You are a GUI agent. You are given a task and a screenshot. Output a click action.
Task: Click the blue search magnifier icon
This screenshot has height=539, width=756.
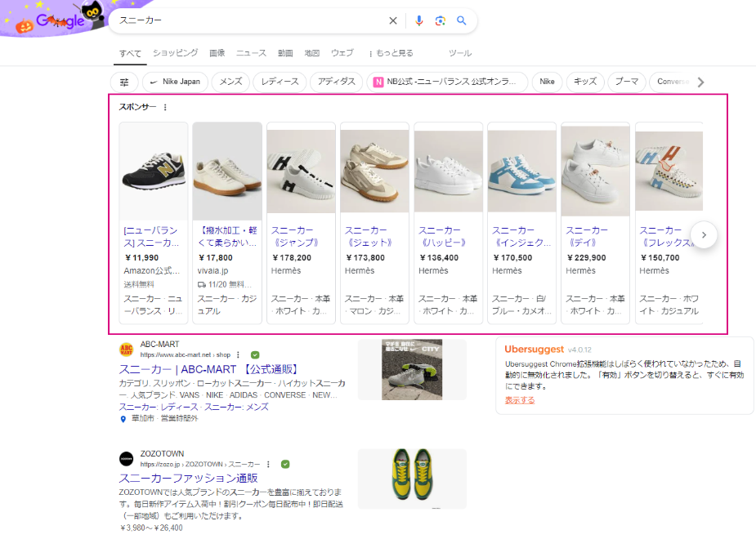click(x=462, y=20)
